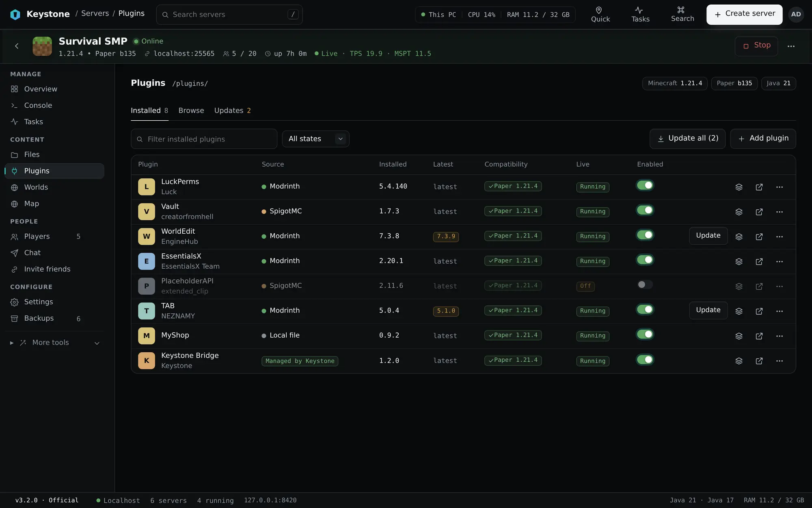Open server more options ellipsis beside Stop

[791, 46]
